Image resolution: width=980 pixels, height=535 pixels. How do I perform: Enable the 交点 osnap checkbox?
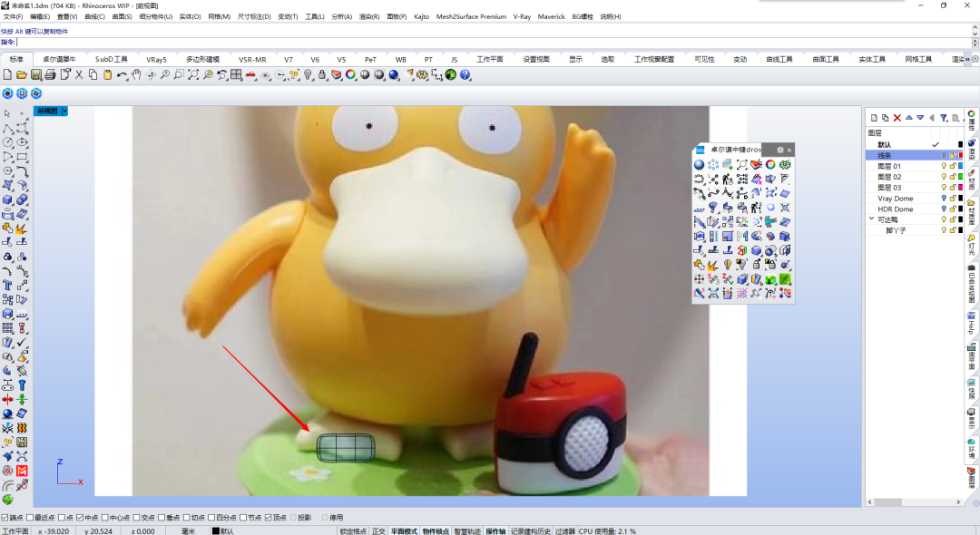click(x=137, y=518)
